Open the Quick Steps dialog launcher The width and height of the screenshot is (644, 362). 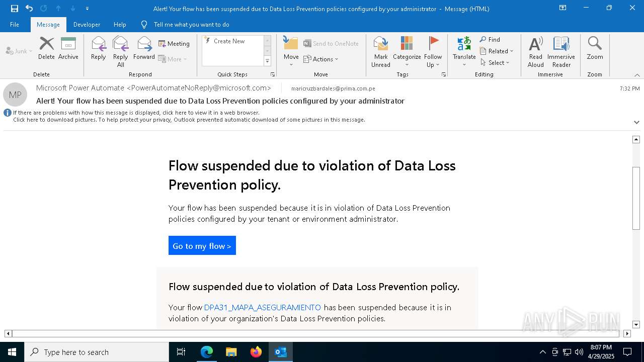(x=273, y=74)
